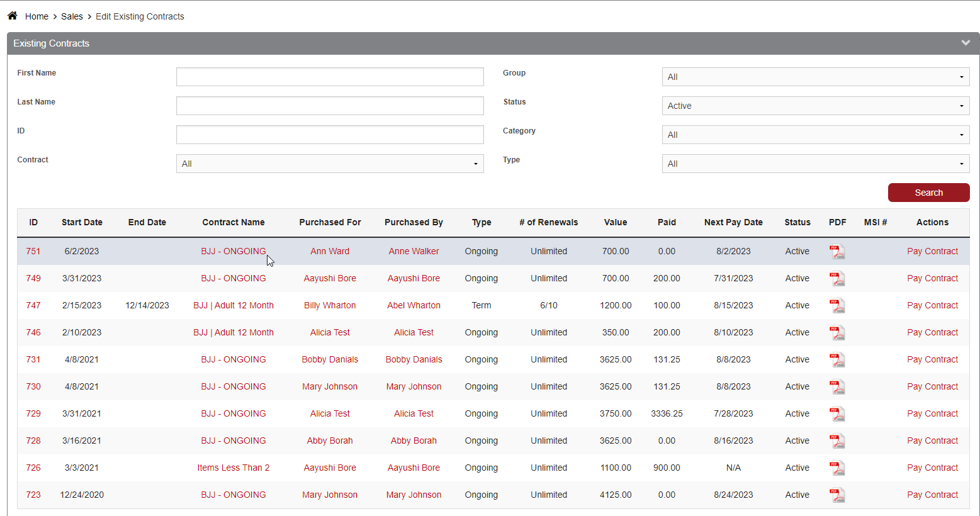The width and height of the screenshot is (980, 516).
Task: Click the Home icon in breadcrumb
Action: tap(12, 16)
